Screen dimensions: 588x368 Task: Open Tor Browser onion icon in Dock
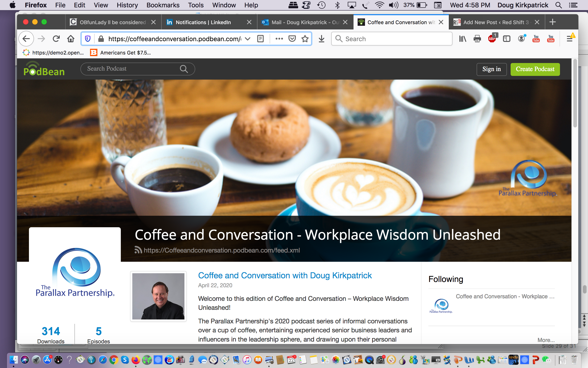pos(402,360)
